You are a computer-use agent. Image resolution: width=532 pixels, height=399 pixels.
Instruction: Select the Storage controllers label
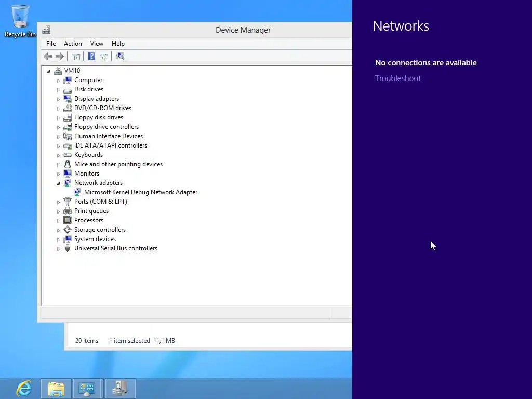pyautogui.click(x=100, y=230)
